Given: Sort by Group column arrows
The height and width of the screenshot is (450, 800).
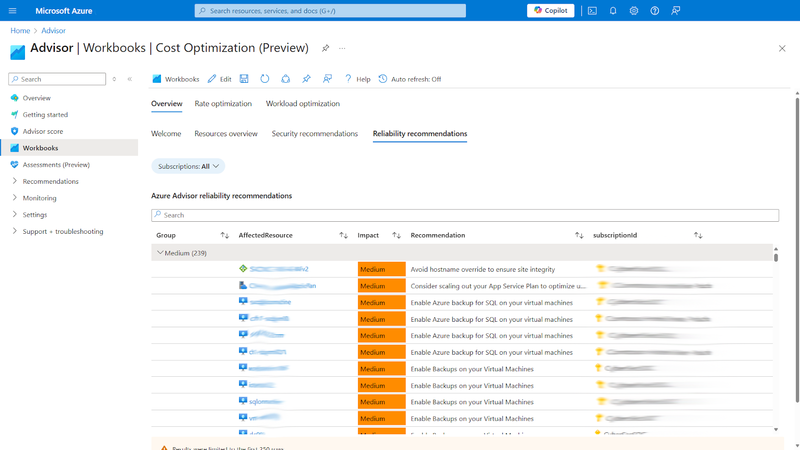Looking at the screenshot, I should pos(224,235).
